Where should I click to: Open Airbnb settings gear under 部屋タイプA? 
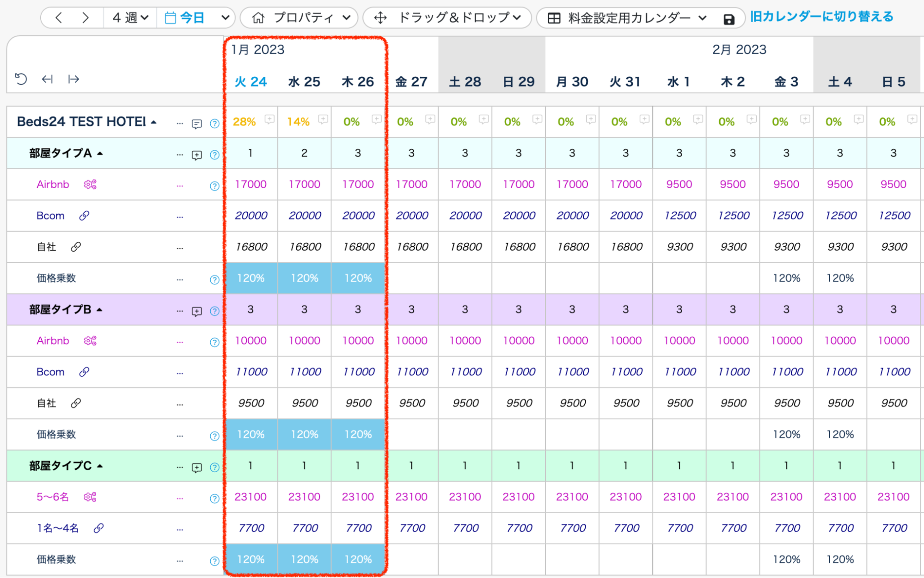pyautogui.click(x=90, y=184)
